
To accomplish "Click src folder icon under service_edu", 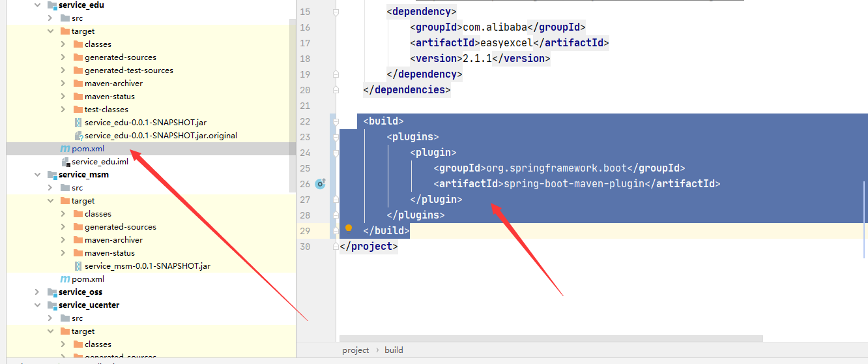I will click(x=65, y=18).
